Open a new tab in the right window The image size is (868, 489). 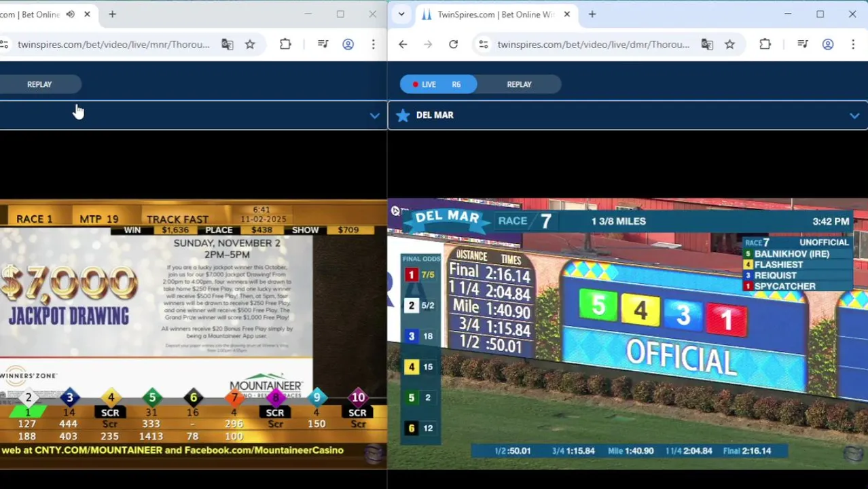[592, 14]
